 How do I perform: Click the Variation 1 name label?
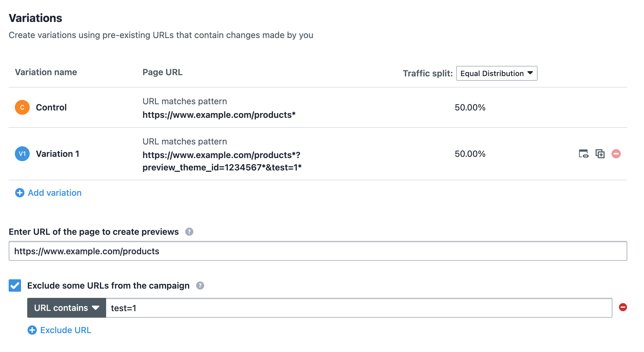coord(58,154)
